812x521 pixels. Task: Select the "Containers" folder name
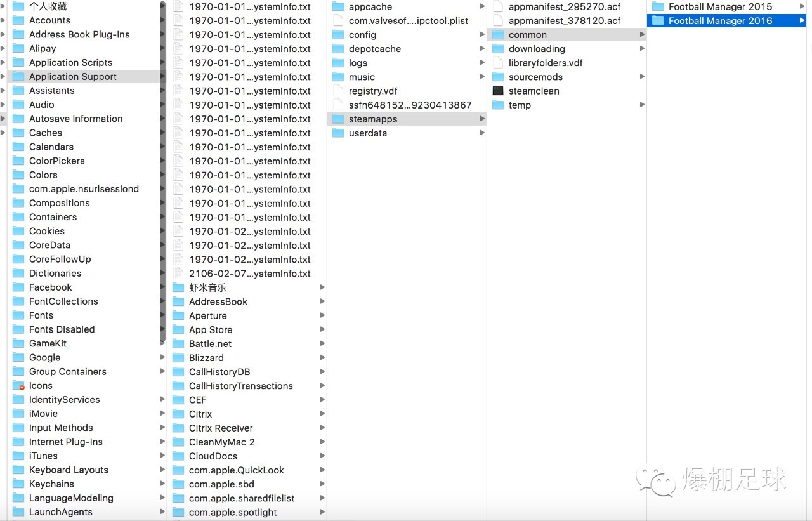click(x=53, y=217)
